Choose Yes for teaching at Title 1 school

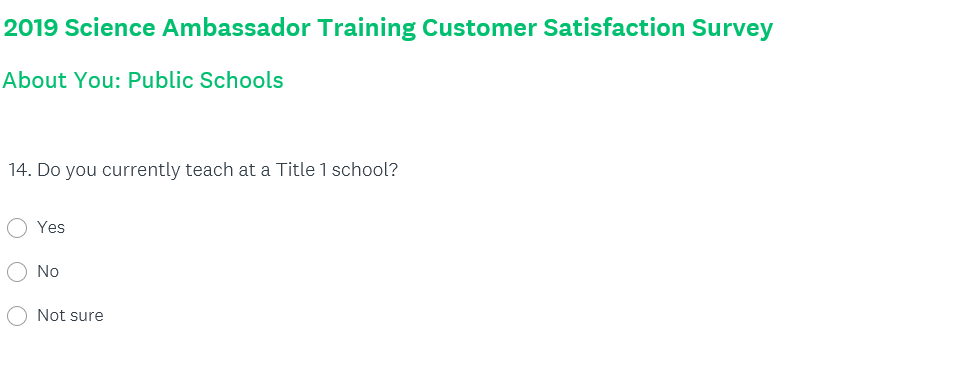coord(17,228)
